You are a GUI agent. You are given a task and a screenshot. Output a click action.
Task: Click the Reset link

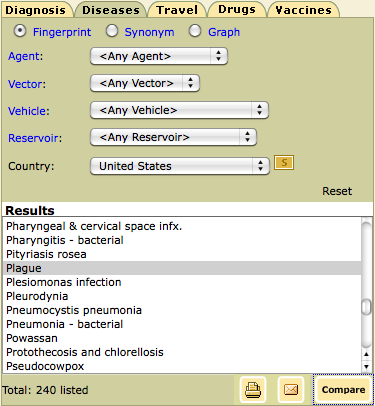tap(337, 191)
